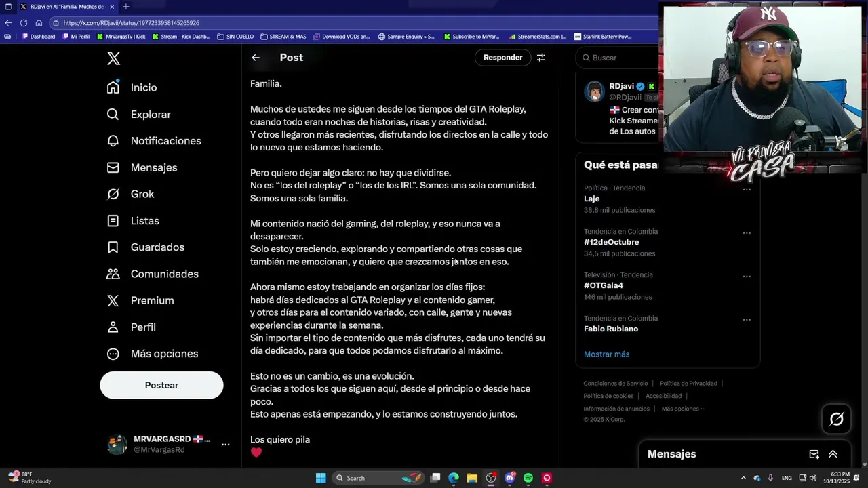Open Comunidades

[x=153, y=274]
